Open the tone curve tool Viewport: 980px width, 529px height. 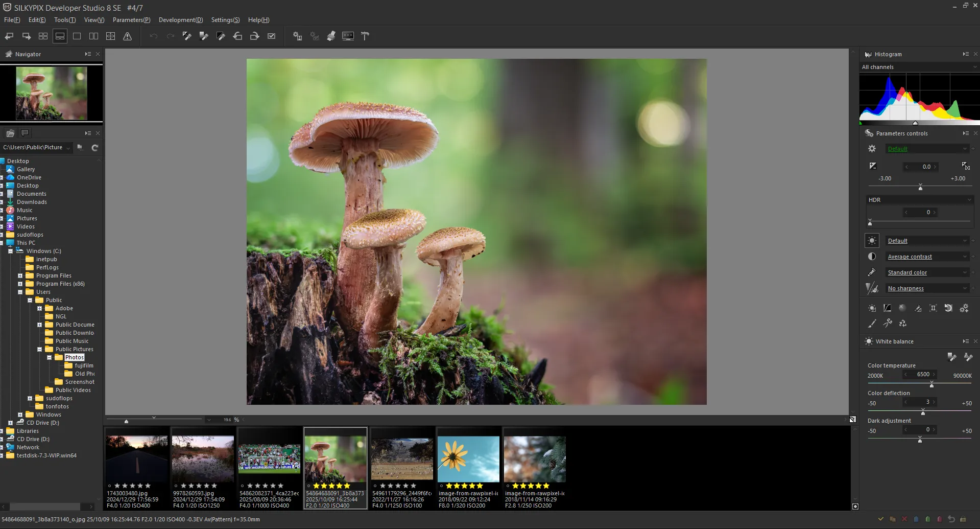[887, 308]
